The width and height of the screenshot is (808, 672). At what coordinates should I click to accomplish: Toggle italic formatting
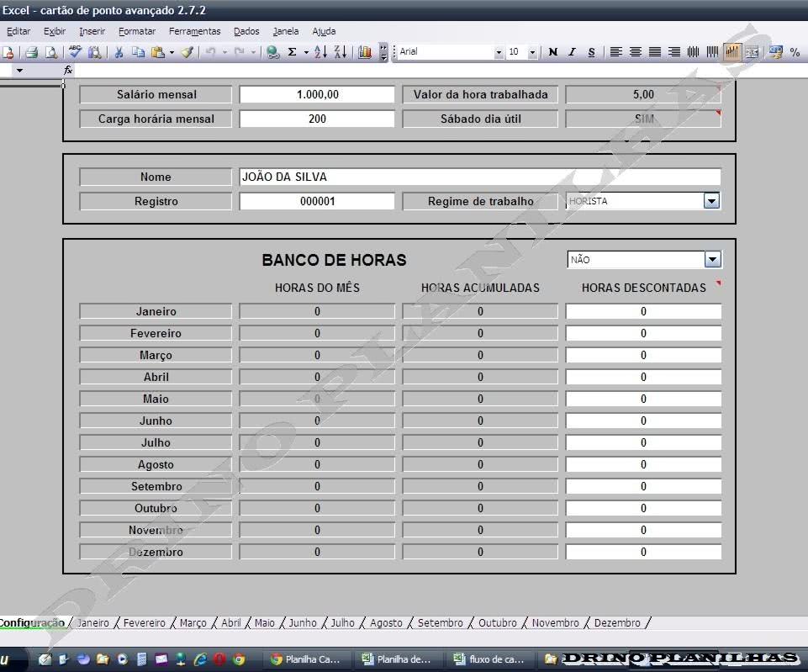pyautogui.click(x=572, y=52)
